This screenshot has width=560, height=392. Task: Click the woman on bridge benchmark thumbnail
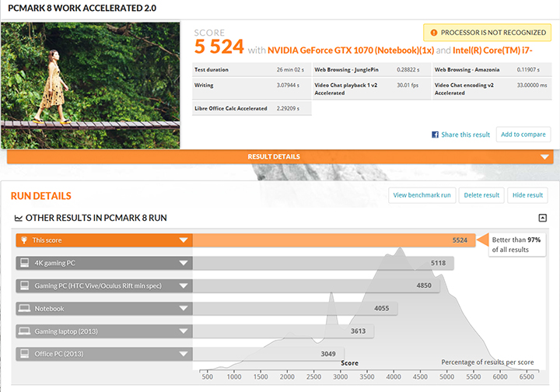coord(90,86)
